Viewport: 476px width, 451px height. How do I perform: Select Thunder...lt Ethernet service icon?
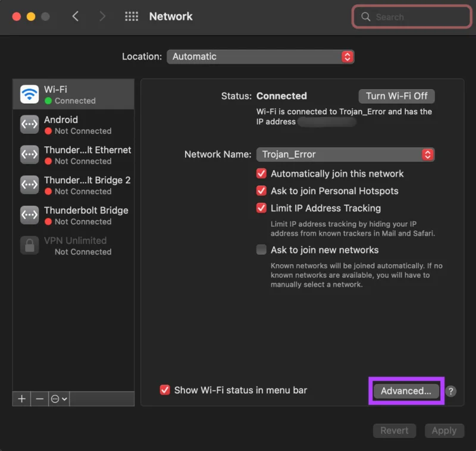(29, 155)
